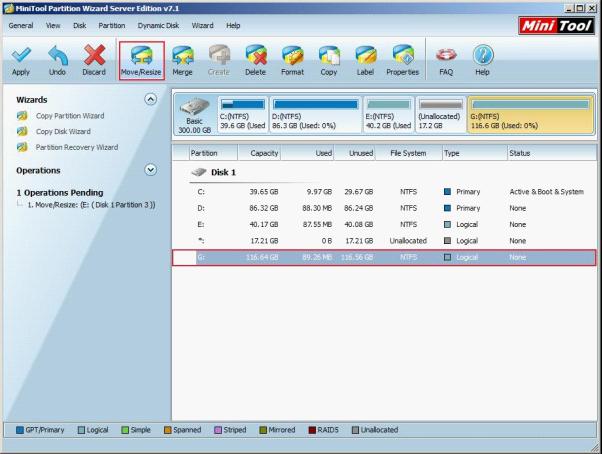The width and height of the screenshot is (602, 454).
Task: Open the Partition menu
Action: click(112, 26)
